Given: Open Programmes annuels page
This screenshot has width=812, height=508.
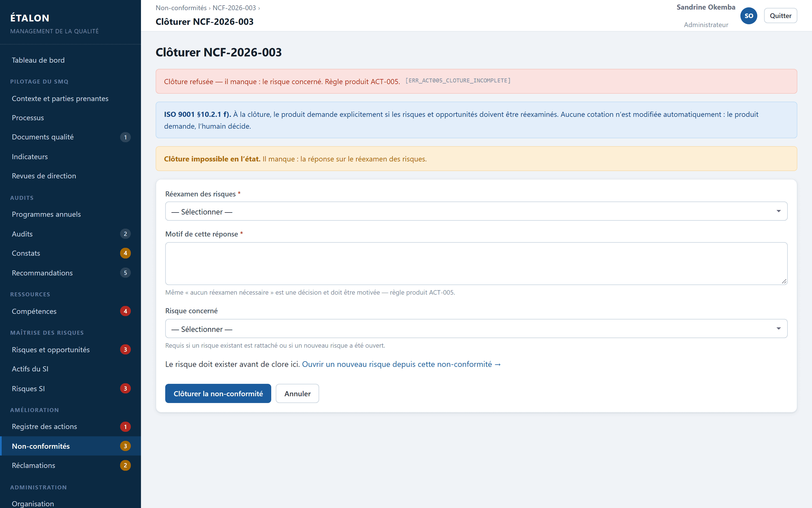Looking at the screenshot, I should 70,214.
